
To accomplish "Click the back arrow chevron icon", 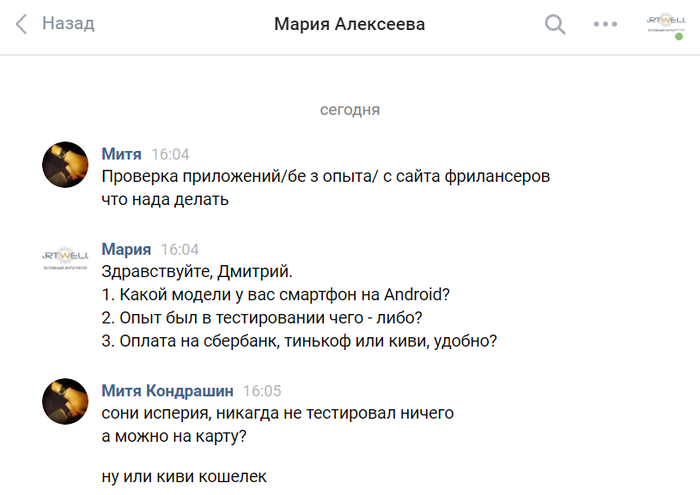I will tap(21, 24).
